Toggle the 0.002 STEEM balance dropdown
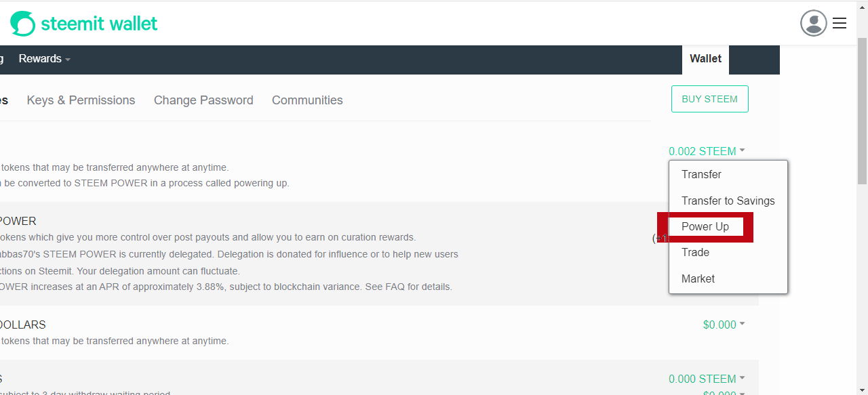 tap(707, 151)
